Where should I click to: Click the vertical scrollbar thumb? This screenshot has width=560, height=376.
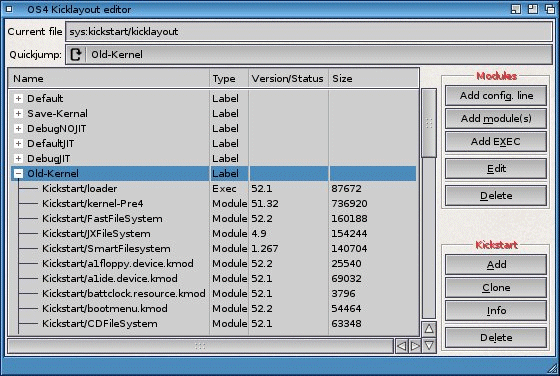(x=429, y=123)
